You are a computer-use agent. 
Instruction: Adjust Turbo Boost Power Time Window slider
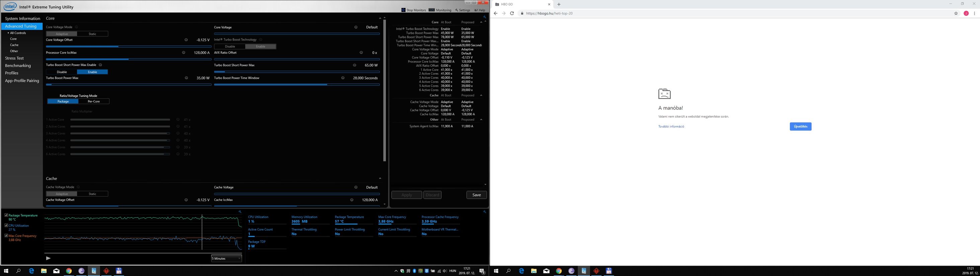click(x=297, y=84)
